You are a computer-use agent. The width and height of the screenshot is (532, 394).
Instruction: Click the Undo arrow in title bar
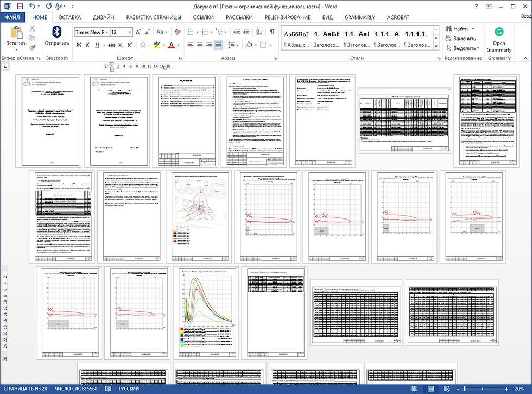(32, 6)
